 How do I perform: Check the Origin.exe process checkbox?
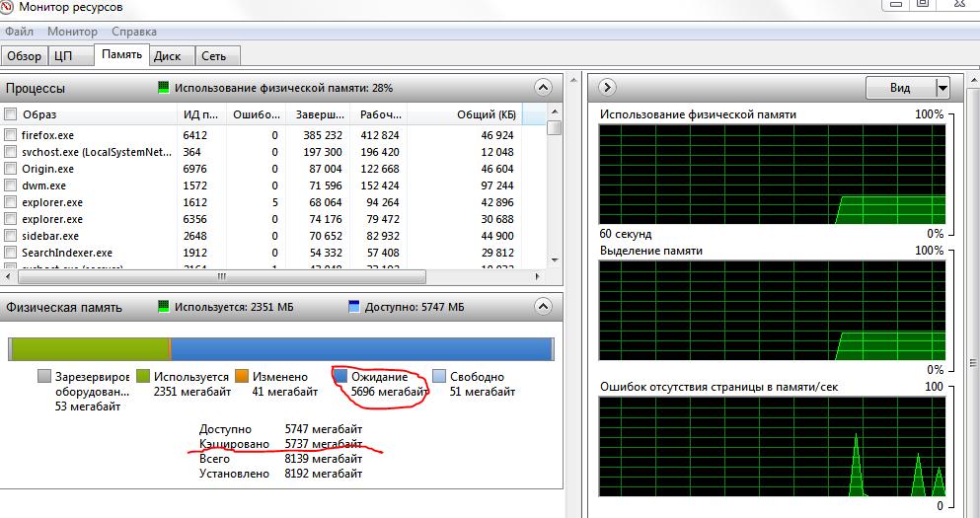click(10, 169)
